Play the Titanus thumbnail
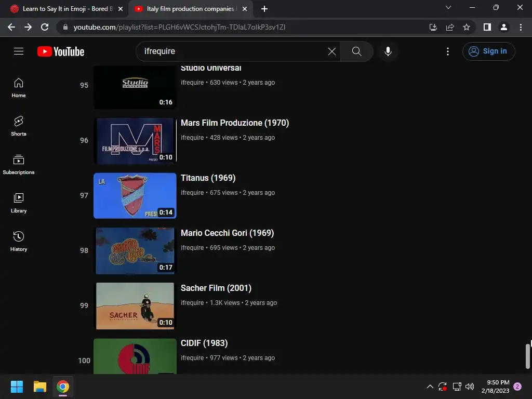 pyautogui.click(x=135, y=196)
